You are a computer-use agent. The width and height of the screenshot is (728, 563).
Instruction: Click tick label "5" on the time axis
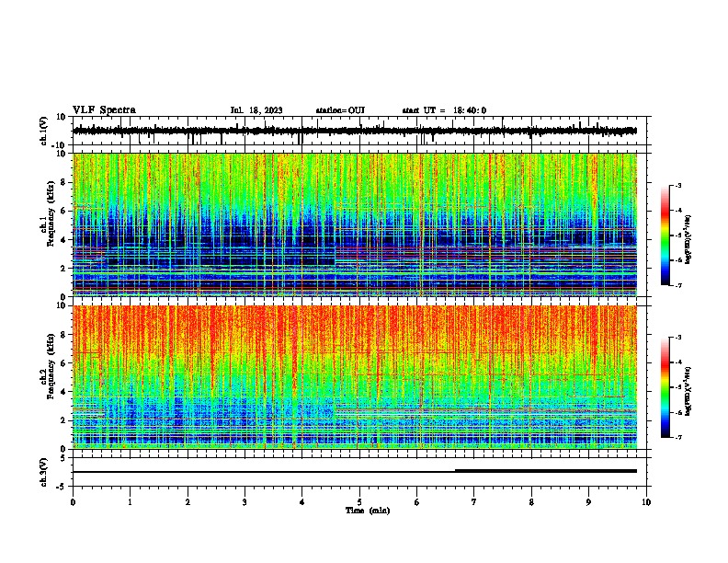click(359, 502)
